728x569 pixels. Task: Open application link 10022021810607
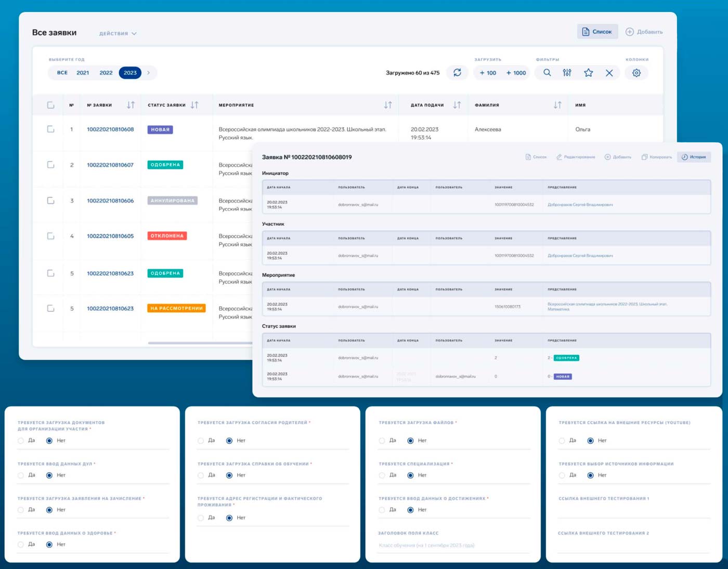coord(110,165)
